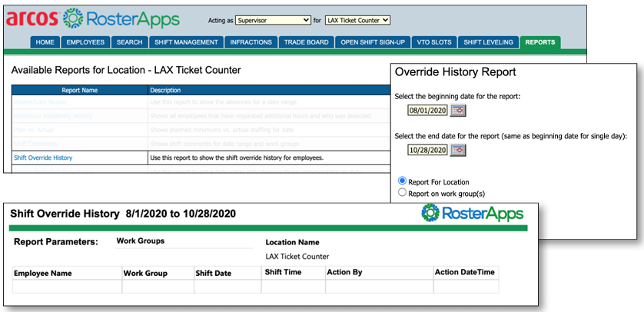Click LAX Ticket Counter under Location Name
644x312 pixels.
click(x=297, y=257)
